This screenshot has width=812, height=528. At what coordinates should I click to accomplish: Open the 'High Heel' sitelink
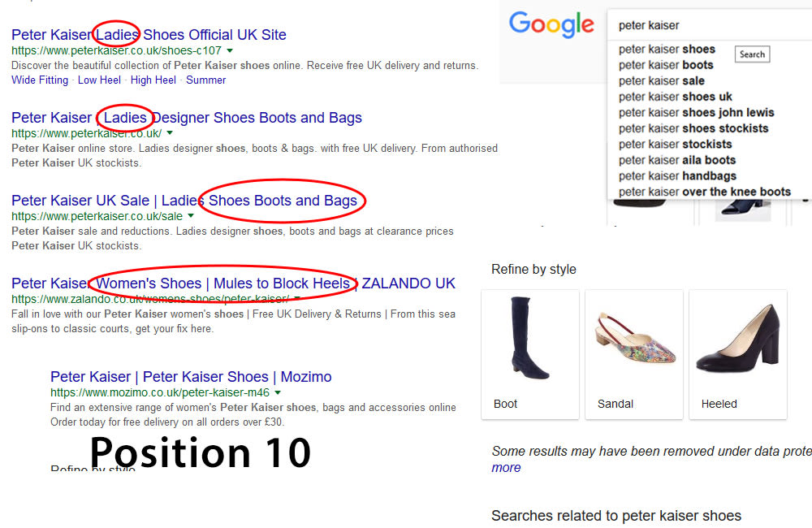[153, 80]
